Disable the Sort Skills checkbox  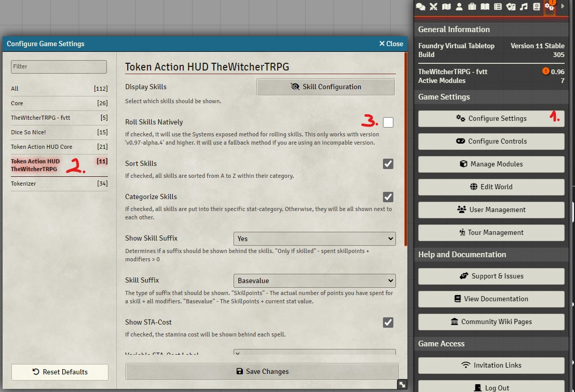coord(388,163)
